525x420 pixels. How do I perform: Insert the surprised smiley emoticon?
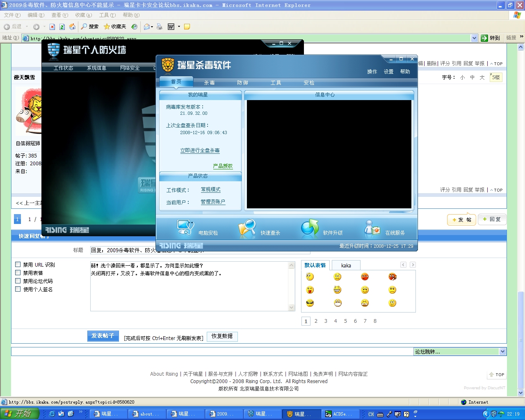(x=310, y=277)
